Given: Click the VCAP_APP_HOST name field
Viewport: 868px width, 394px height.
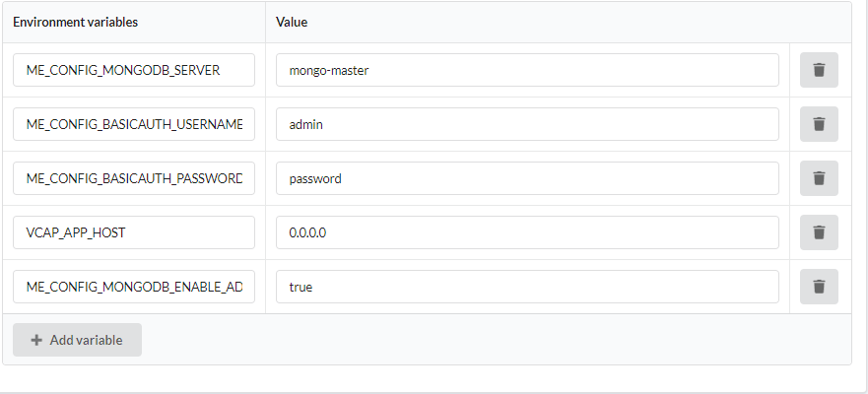Looking at the screenshot, I should point(134,232).
